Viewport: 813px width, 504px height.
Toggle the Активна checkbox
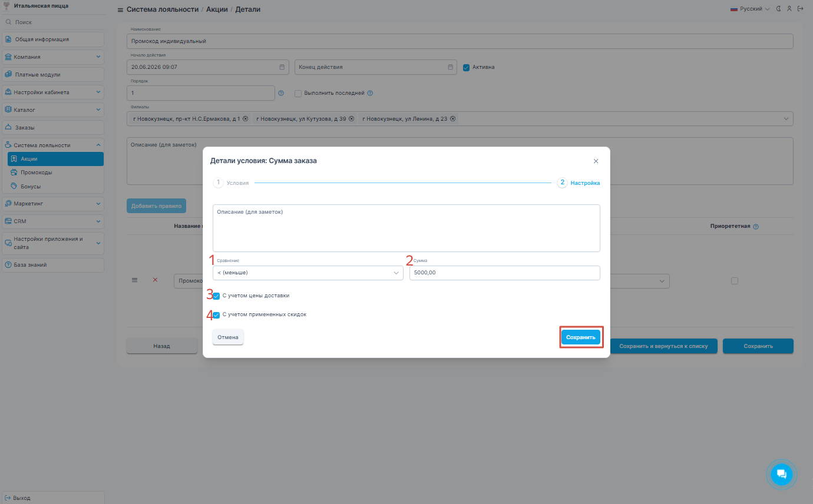coord(467,67)
